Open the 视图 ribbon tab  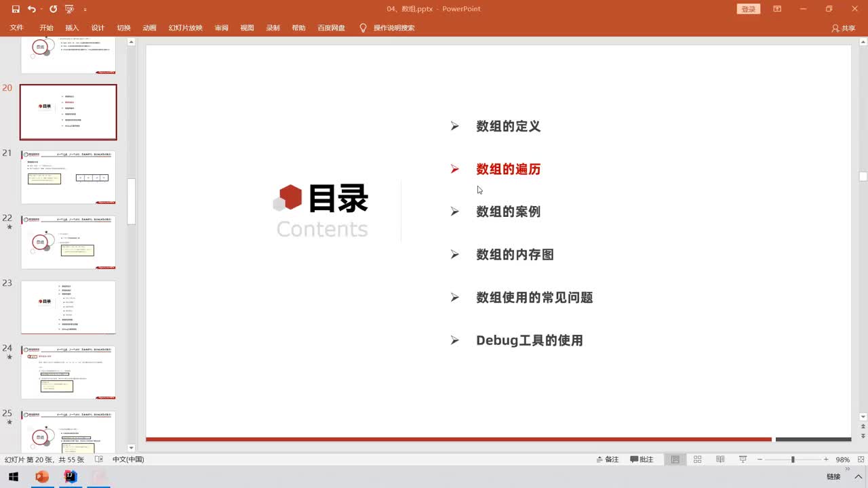(247, 28)
